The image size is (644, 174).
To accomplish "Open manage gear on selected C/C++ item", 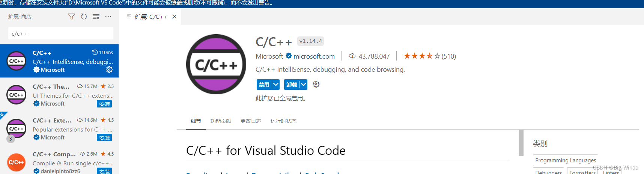I will 109,70.
